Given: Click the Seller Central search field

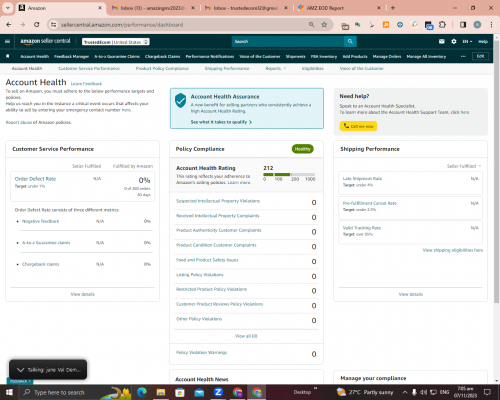Looking at the screenshot, I should (288, 41).
